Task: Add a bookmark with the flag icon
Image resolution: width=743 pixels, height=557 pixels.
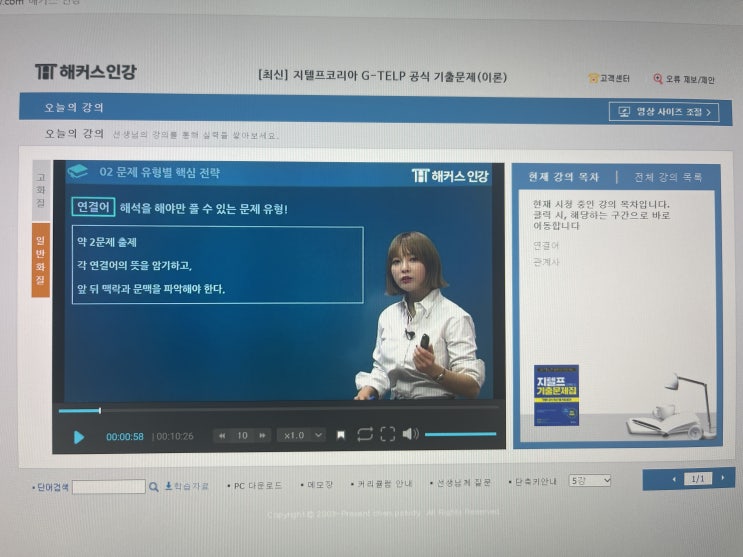Action: [x=341, y=435]
